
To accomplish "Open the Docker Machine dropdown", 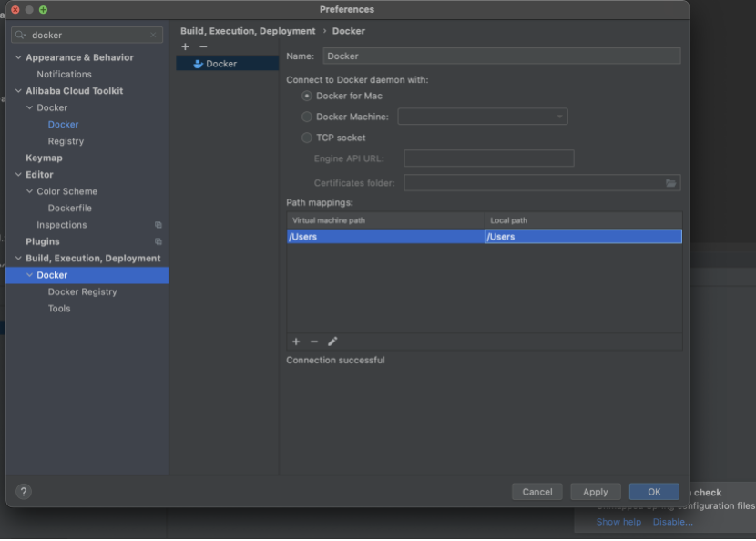I will click(x=559, y=117).
